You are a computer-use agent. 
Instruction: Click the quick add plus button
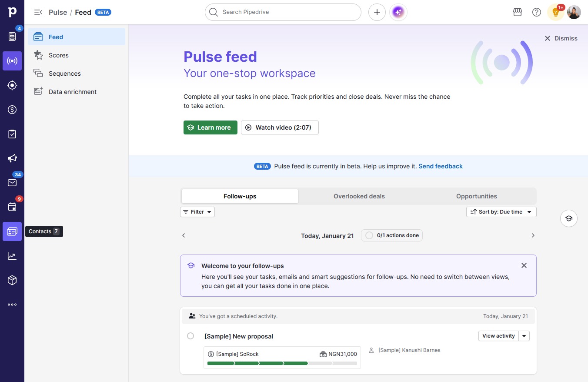point(377,12)
